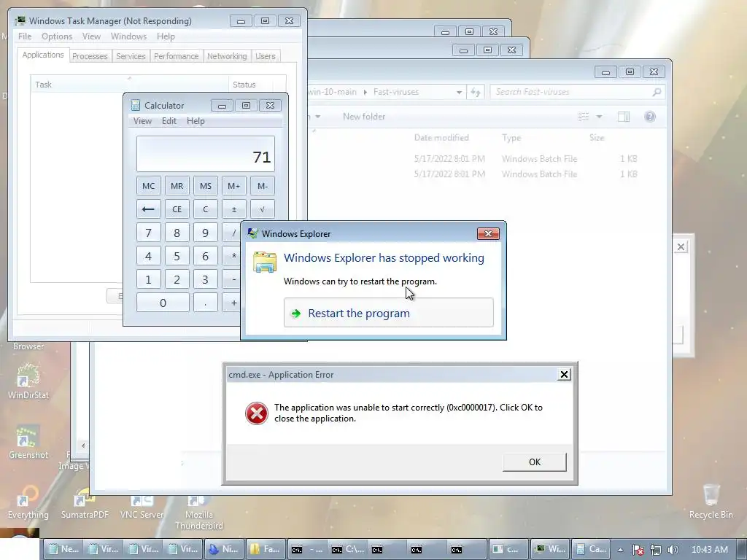The width and height of the screenshot is (747, 560).
Task: Open Calculator Help menu
Action: click(x=196, y=121)
